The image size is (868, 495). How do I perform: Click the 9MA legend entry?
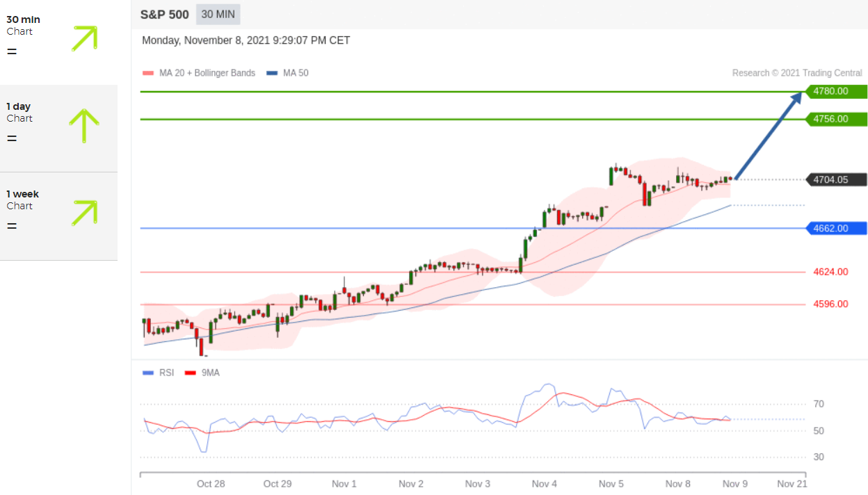click(x=202, y=373)
